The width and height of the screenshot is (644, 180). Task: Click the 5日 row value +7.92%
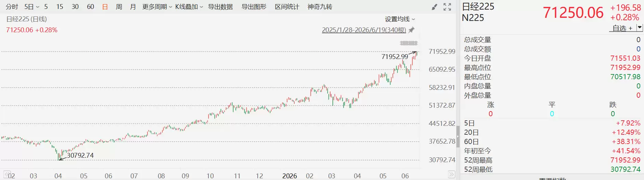click(628, 123)
